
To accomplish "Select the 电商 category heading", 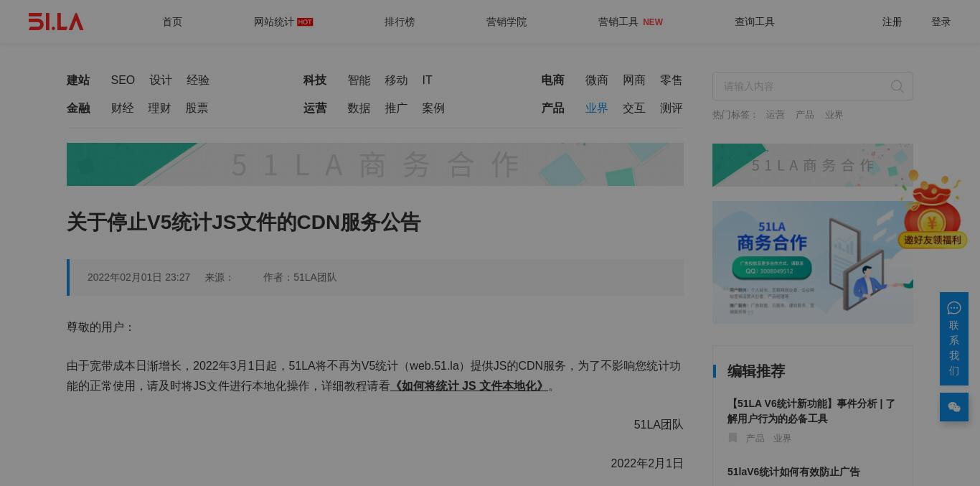I will (x=552, y=80).
